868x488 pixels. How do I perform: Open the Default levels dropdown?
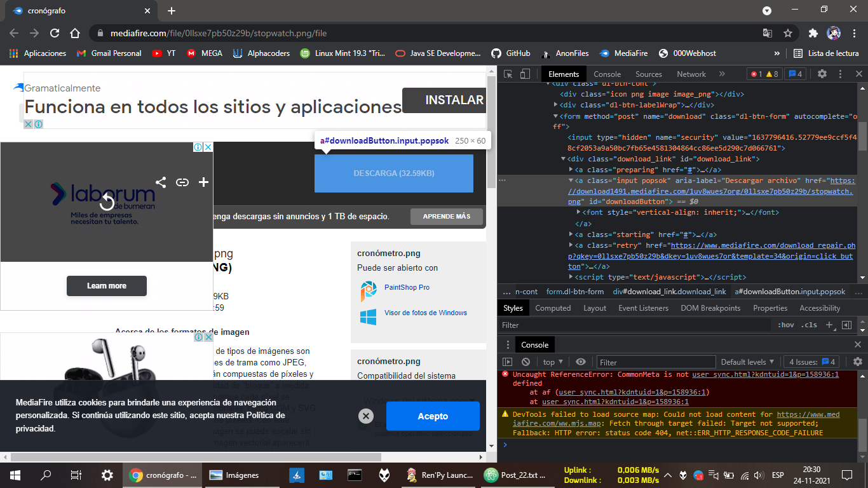pyautogui.click(x=747, y=362)
